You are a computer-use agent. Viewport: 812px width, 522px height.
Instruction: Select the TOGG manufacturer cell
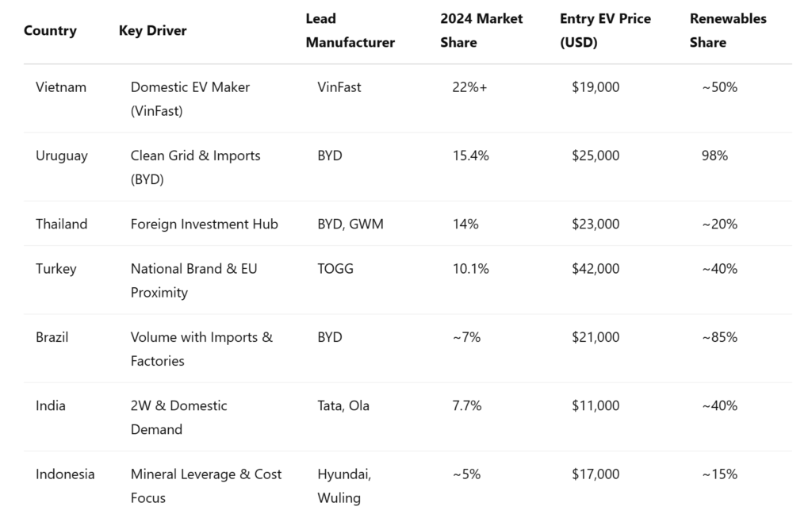pyautogui.click(x=335, y=269)
